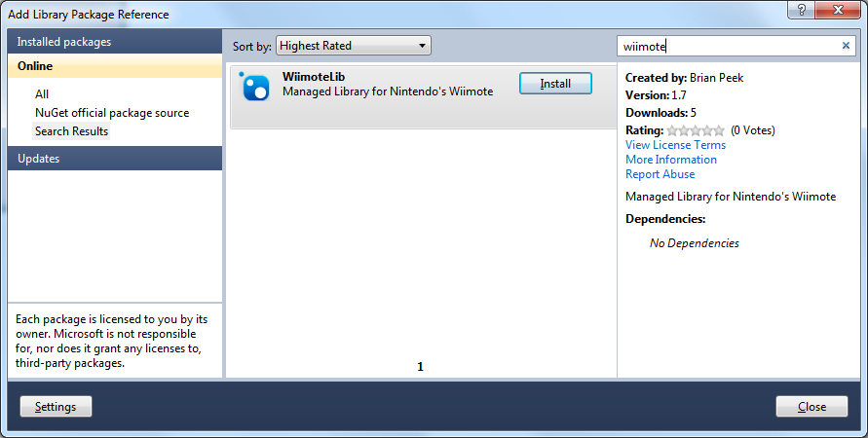Select the Online section header
The image size is (868, 438).
click(115, 66)
